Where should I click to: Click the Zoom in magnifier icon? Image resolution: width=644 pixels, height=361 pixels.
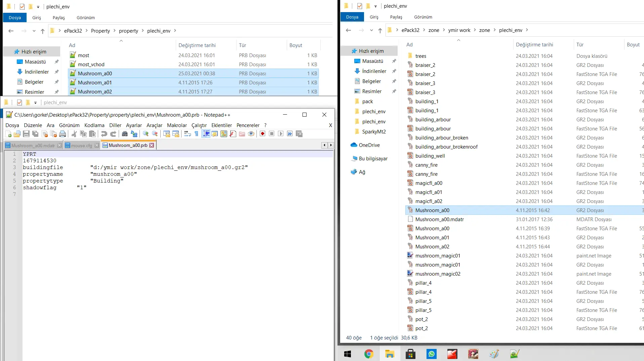(x=146, y=134)
